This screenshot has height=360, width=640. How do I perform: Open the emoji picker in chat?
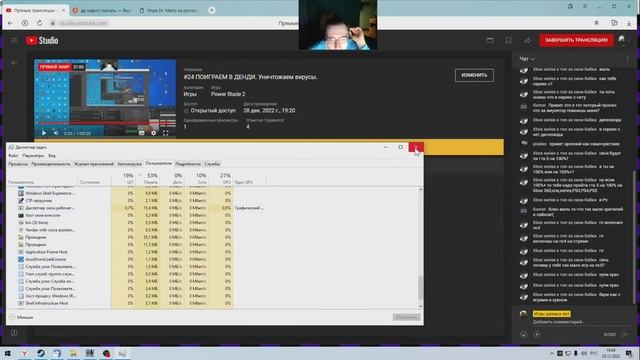(524, 334)
